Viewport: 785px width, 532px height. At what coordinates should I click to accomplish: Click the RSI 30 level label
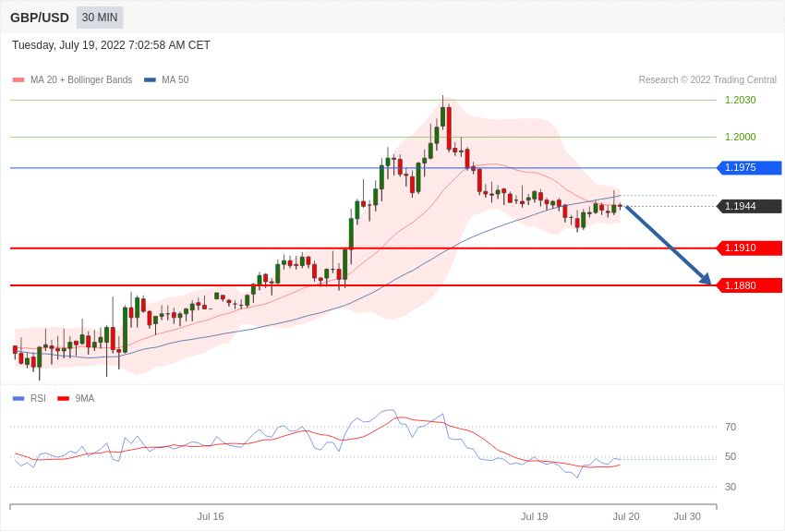pos(731,487)
